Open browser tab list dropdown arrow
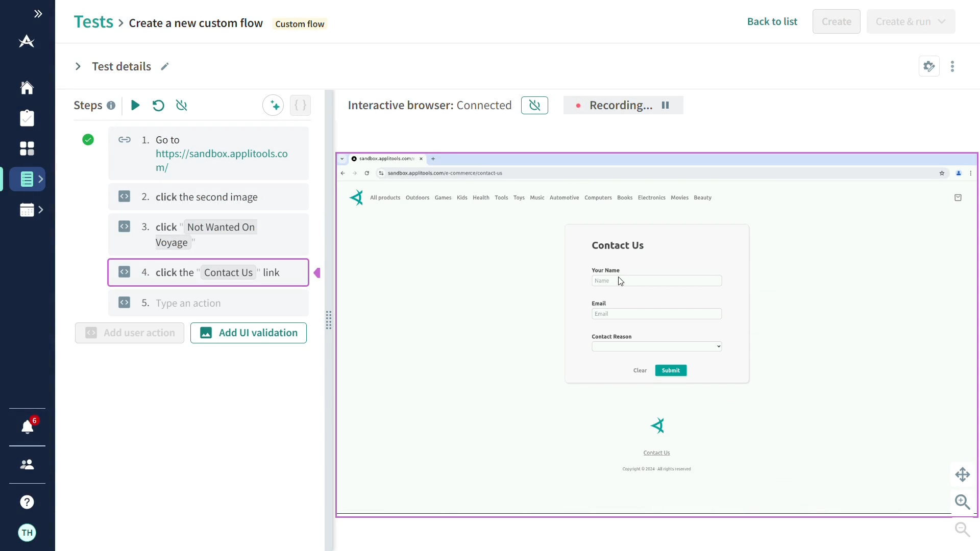This screenshot has height=551, width=980. click(342, 159)
